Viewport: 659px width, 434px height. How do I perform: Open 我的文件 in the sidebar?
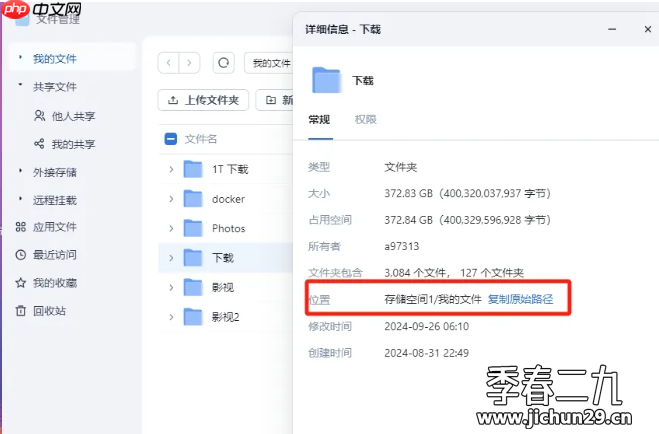pos(55,59)
